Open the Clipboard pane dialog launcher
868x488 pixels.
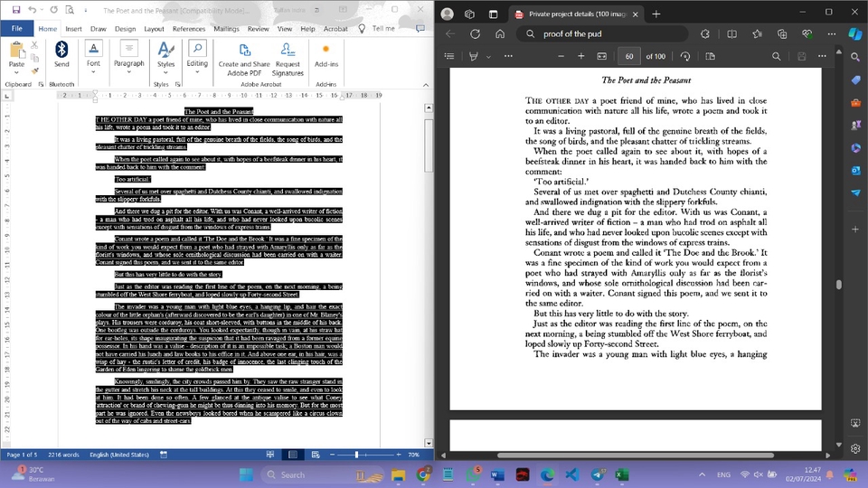pos(41,84)
